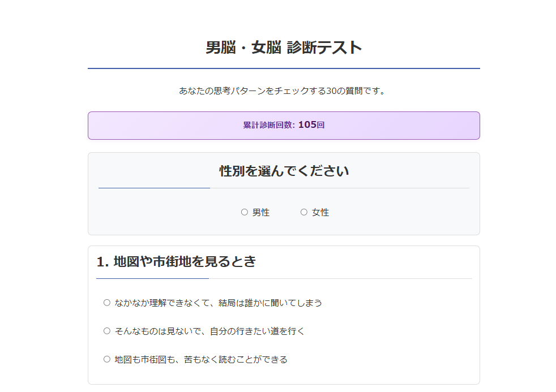
Task: Select the 女性 radio button circle
Action: 304,212
